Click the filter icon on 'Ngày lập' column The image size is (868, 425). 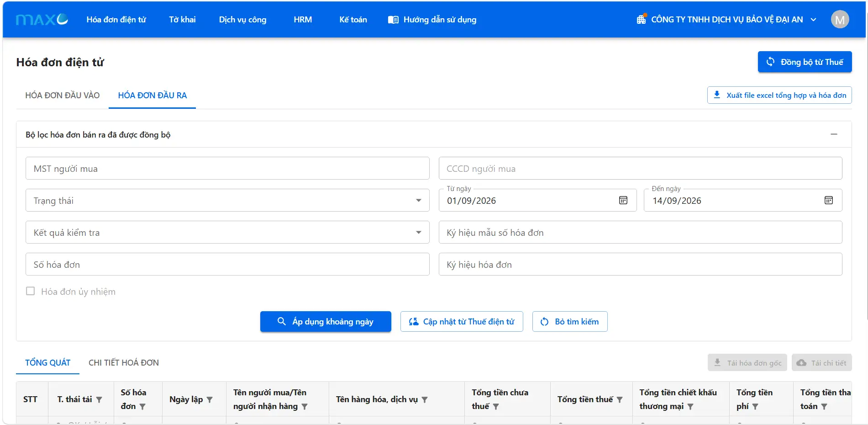(210, 399)
